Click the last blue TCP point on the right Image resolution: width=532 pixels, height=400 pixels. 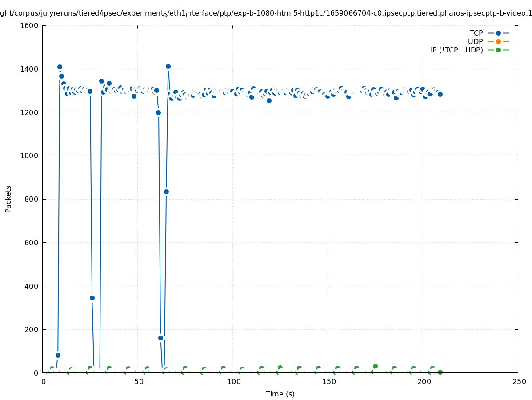pos(440,94)
